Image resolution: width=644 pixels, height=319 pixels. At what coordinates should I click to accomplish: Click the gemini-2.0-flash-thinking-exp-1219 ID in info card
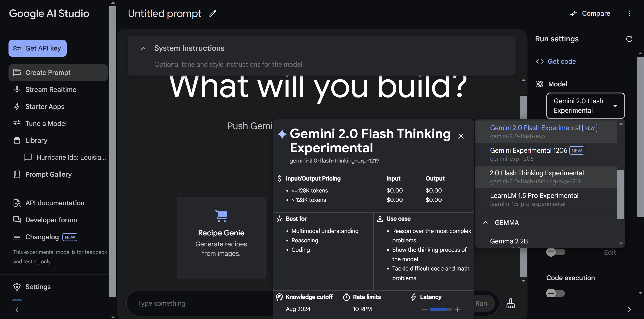click(x=334, y=161)
